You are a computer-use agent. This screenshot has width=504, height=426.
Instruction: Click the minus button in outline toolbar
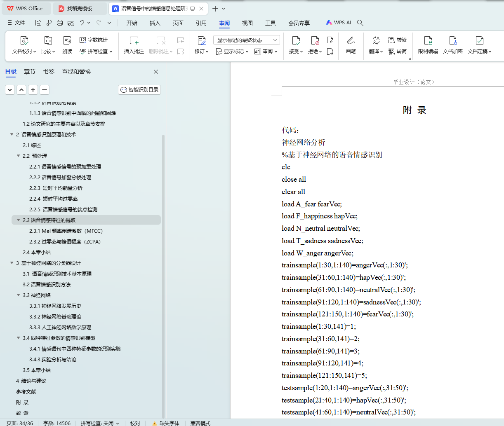pos(45,89)
